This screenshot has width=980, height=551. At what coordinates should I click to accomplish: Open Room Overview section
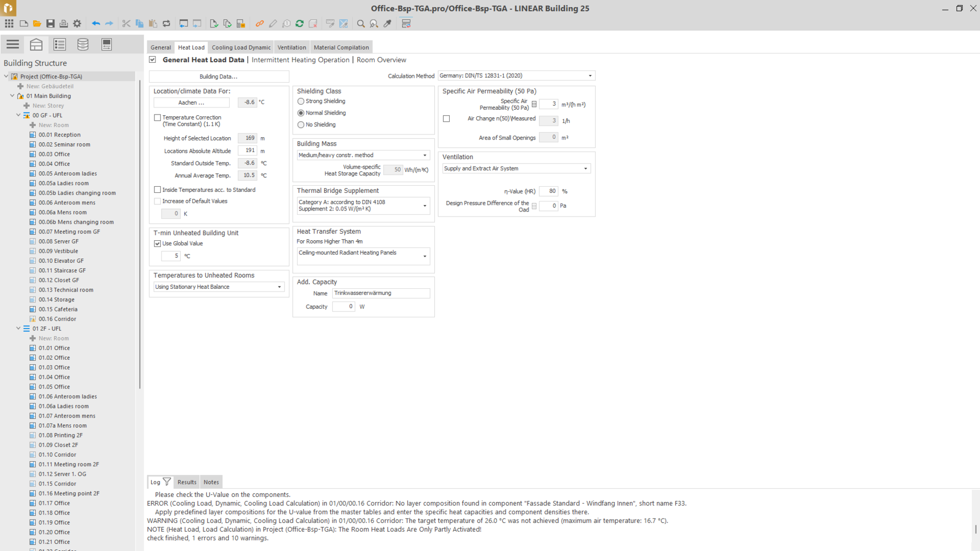pos(381,60)
